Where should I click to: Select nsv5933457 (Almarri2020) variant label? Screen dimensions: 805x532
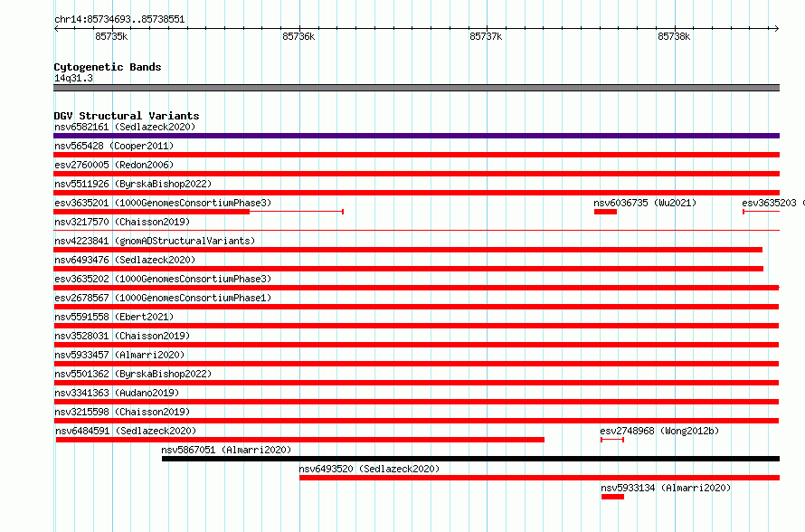coord(119,355)
